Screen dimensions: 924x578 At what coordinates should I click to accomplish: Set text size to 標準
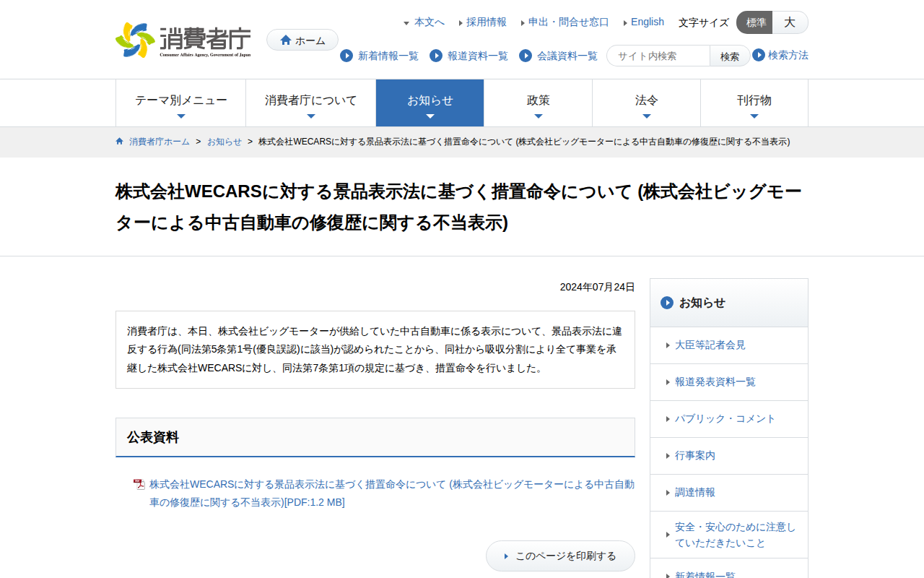755,22
